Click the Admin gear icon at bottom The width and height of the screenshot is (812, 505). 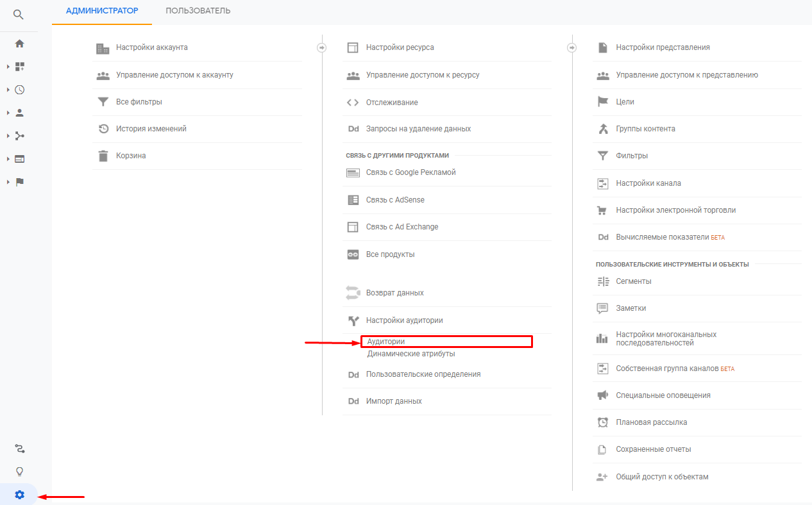click(x=19, y=495)
